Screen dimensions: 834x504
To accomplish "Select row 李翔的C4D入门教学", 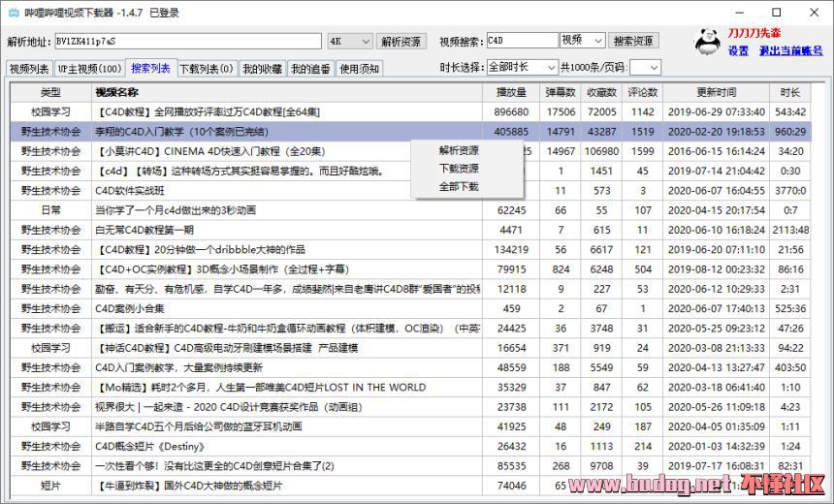I will pyautogui.click(x=410, y=132).
